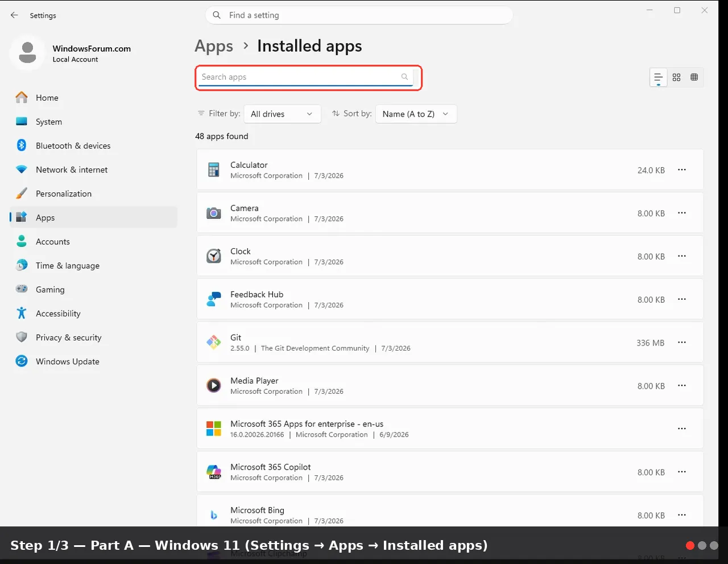Image resolution: width=728 pixels, height=564 pixels.
Task: Click the Search apps field
Action: click(306, 77)
